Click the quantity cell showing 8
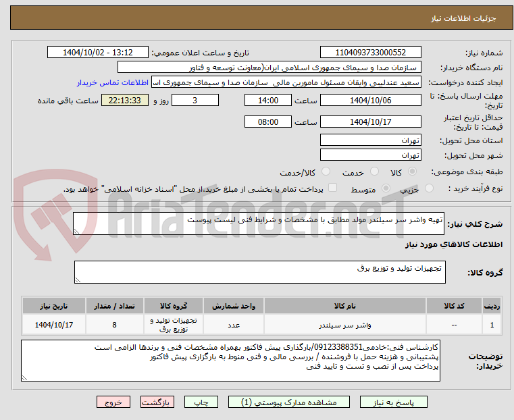 pyautogui.click(x=114, y=325)
